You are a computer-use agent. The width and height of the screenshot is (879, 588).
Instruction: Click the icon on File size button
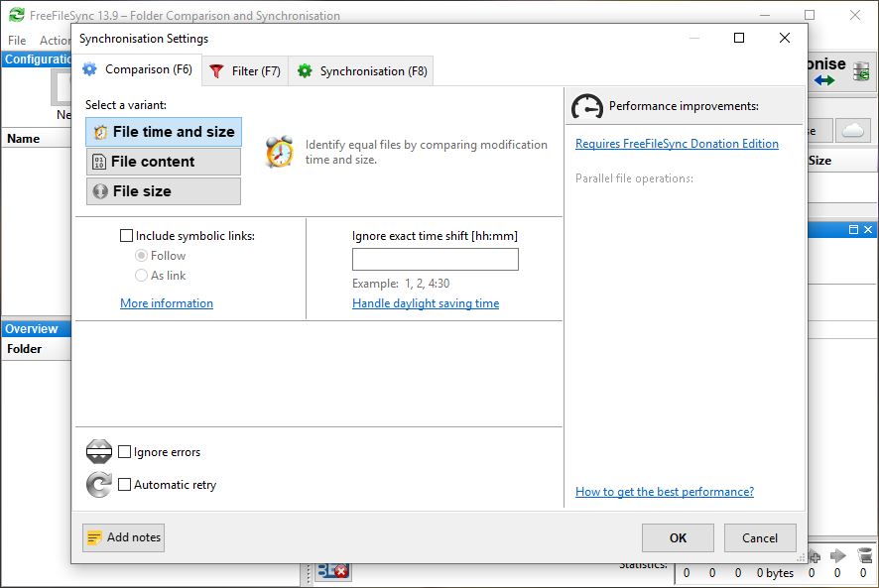[100, 191]
